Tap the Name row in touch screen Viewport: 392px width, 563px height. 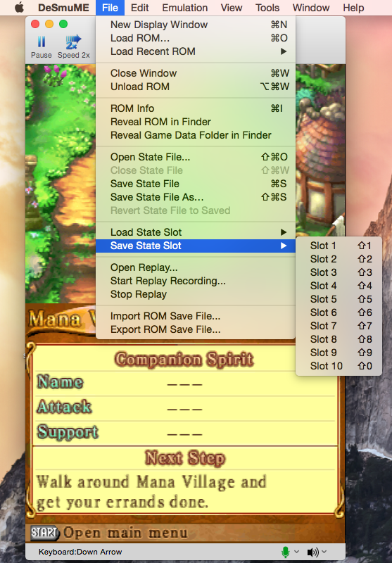(x=184, y=383)
